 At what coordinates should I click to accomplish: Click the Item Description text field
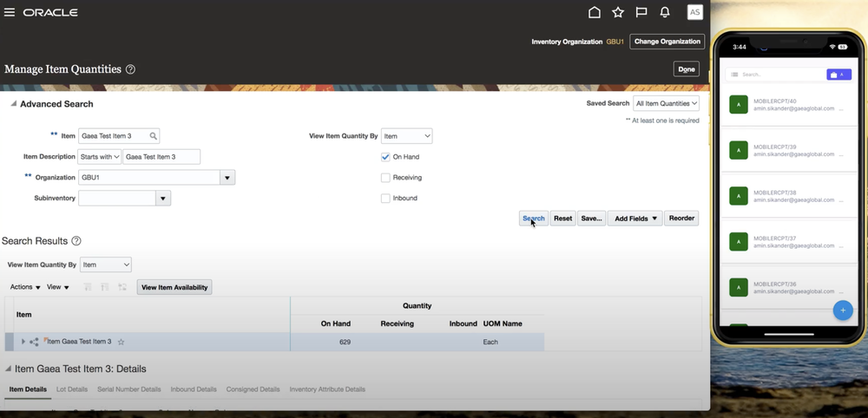161,157
